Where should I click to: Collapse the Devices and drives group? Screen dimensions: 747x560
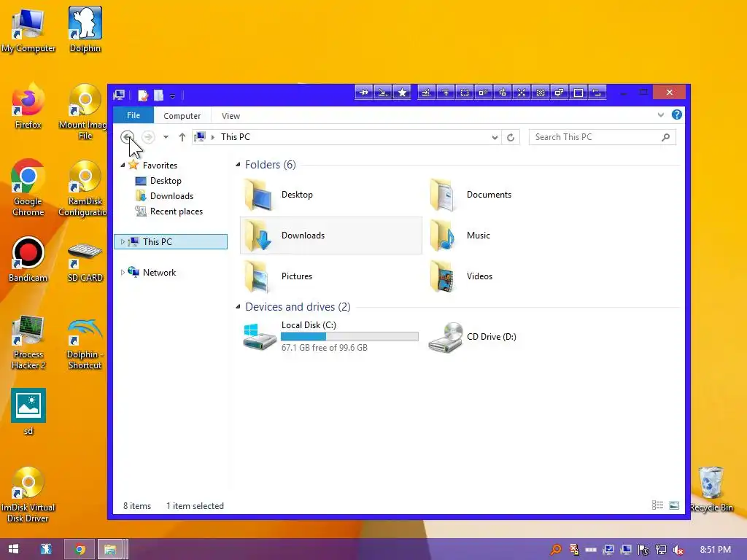click(x=238, y=307)
